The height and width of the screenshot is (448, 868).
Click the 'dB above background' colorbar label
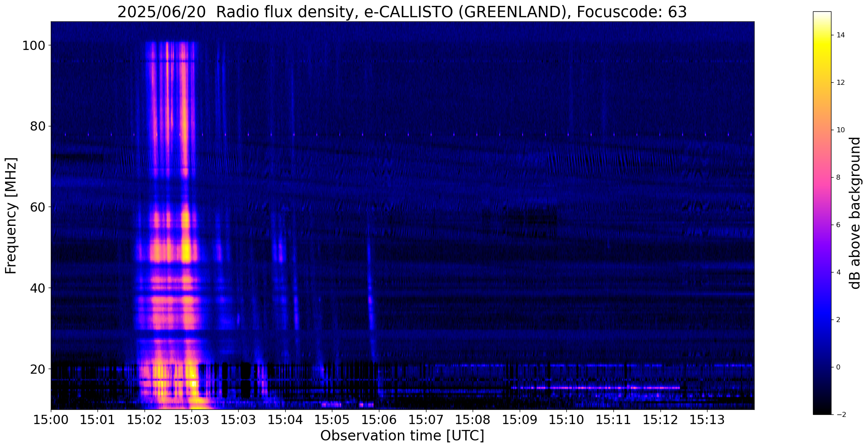(x=855, y=213)
